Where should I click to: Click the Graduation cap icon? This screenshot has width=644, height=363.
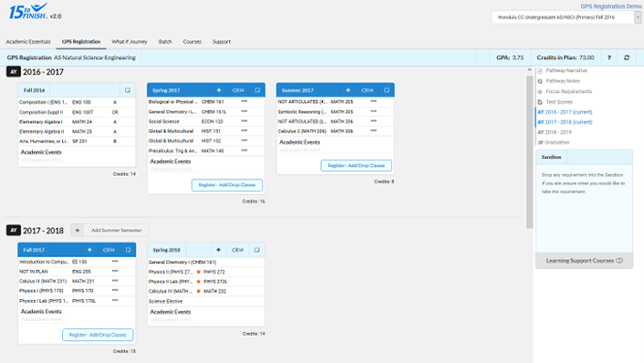pyautogui.click(x=541, y=142)
